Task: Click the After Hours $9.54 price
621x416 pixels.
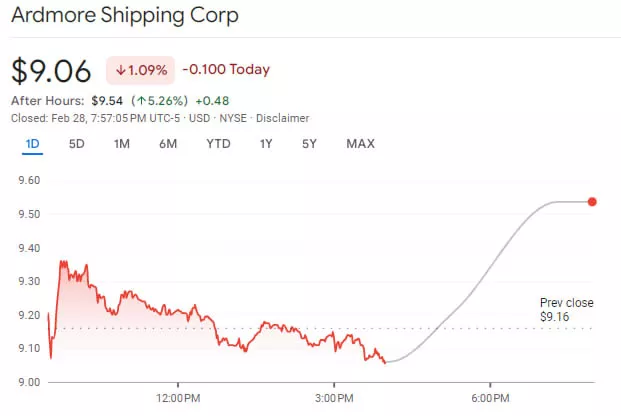Action: click(107, 100)
